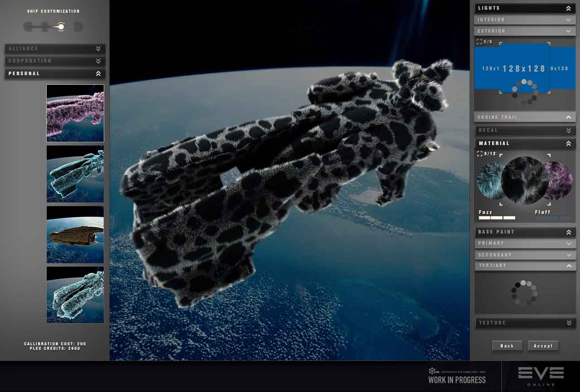Collapse the Lights panel

pyautogui.click(x=525, y=8)
